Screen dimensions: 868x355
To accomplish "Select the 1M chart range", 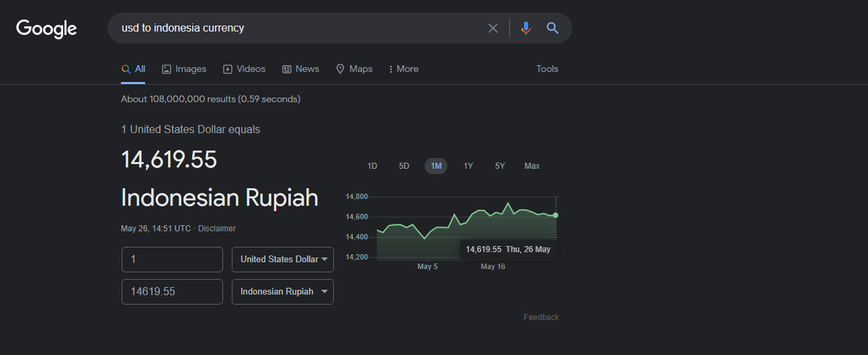I will (x=436, y=166).
